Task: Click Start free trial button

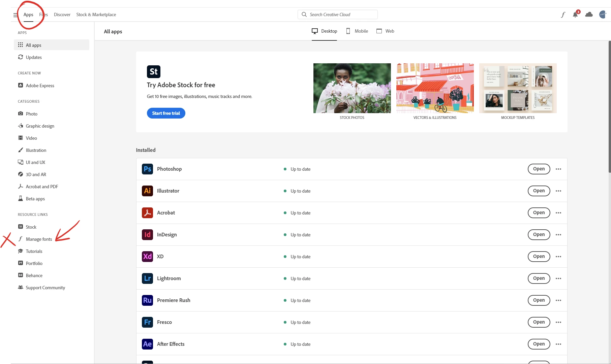Action: tap(166, 113)
